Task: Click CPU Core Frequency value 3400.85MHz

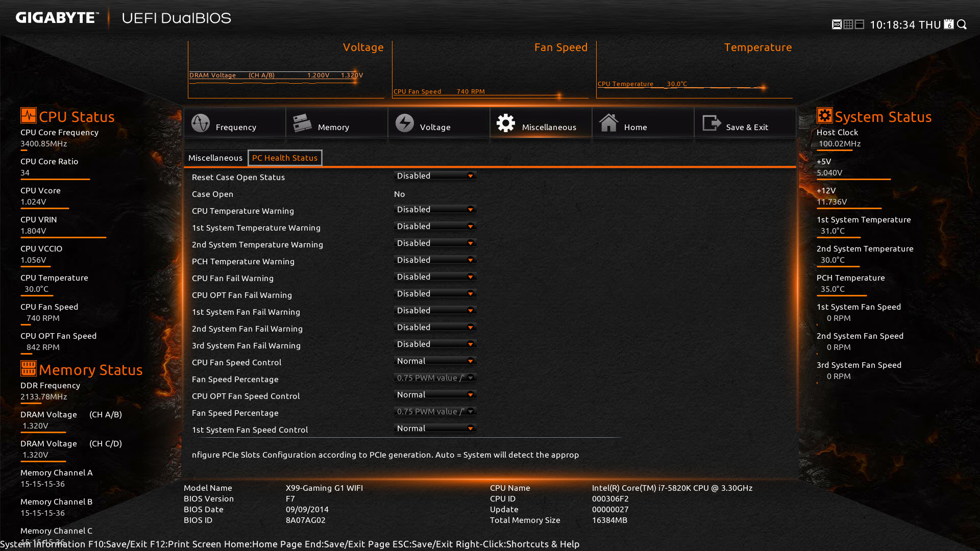Action: click(44, 144)
